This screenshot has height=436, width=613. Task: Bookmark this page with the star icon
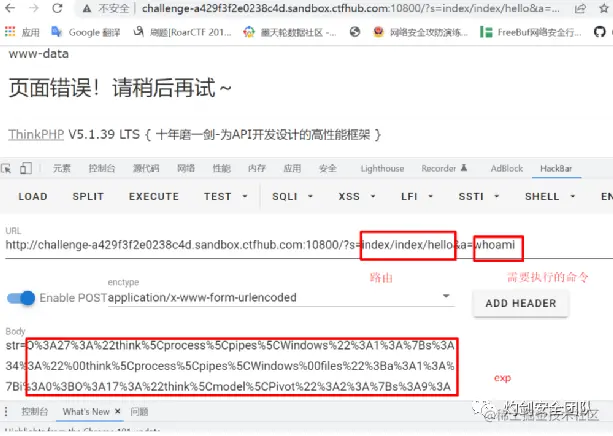click(604, 8)
